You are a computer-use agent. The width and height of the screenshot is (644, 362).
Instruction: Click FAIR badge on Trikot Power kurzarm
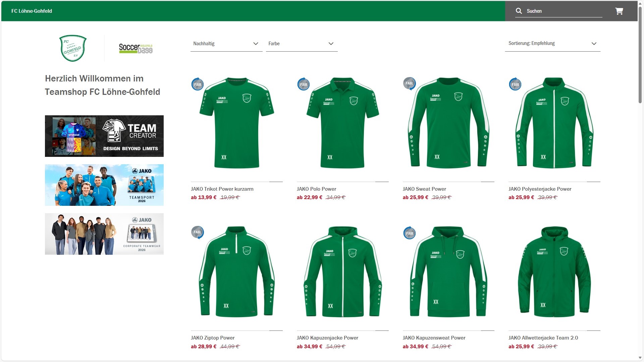coord(198,84)
